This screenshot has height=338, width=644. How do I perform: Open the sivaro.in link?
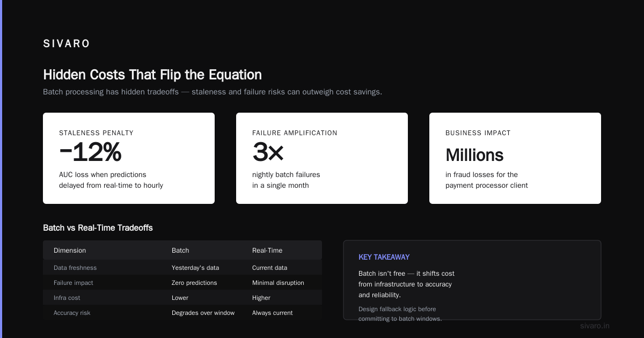coord(595,326)
